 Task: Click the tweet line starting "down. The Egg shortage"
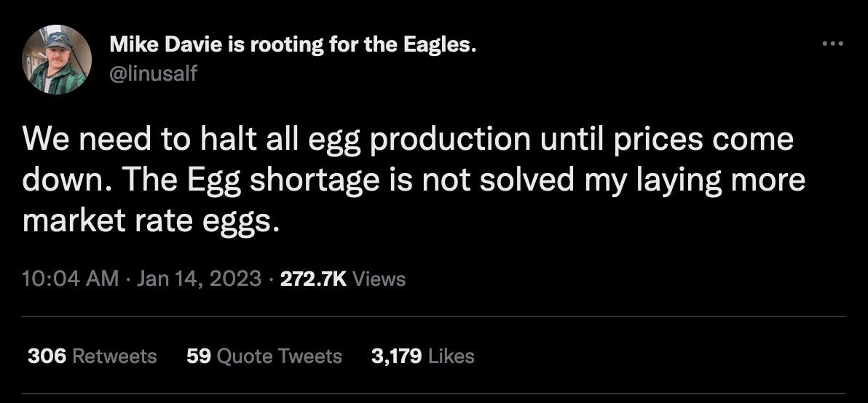click(x=414, y=180)
